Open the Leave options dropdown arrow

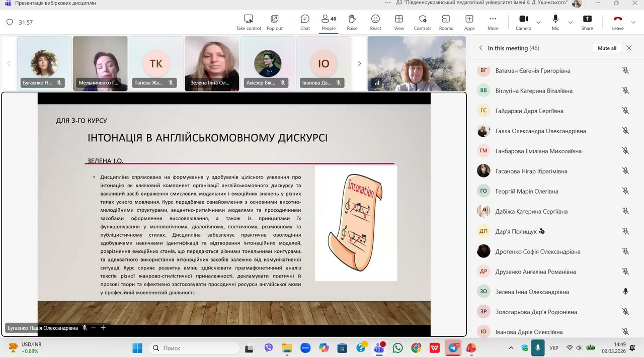633,23
